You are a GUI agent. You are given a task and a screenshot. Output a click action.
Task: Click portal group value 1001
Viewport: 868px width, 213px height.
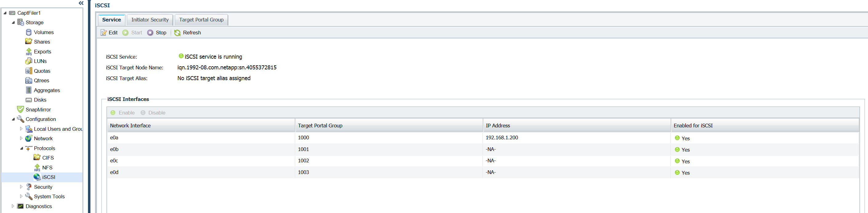[x=303, y=149]
